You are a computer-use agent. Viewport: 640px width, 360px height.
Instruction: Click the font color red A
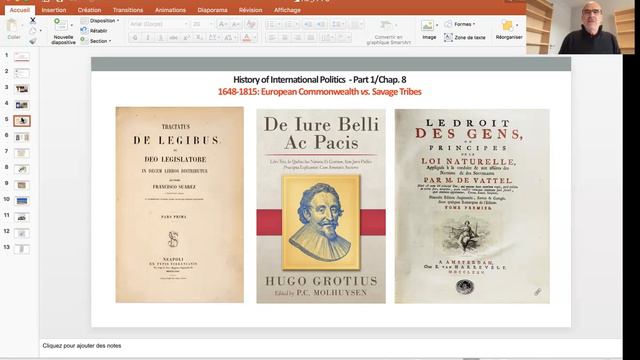pos(247,38)
